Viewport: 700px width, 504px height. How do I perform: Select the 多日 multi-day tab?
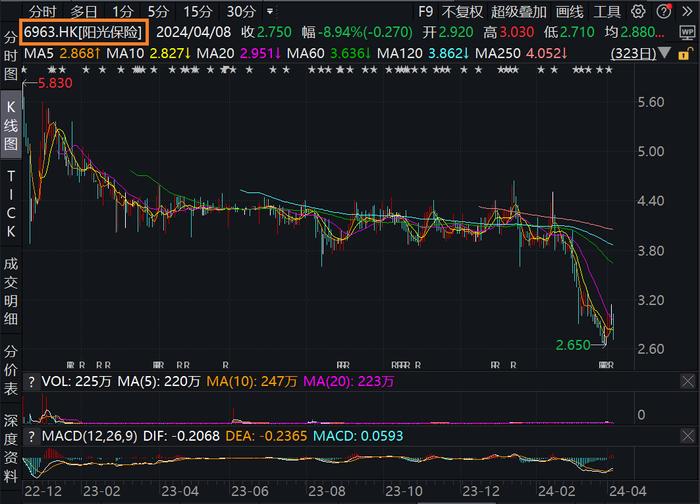[83, 12]
